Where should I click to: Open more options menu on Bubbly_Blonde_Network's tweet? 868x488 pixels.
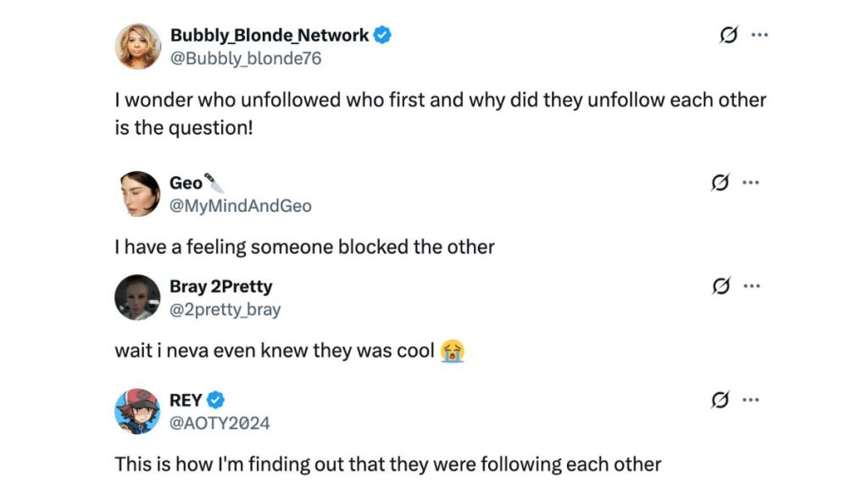tap(759, 35)
